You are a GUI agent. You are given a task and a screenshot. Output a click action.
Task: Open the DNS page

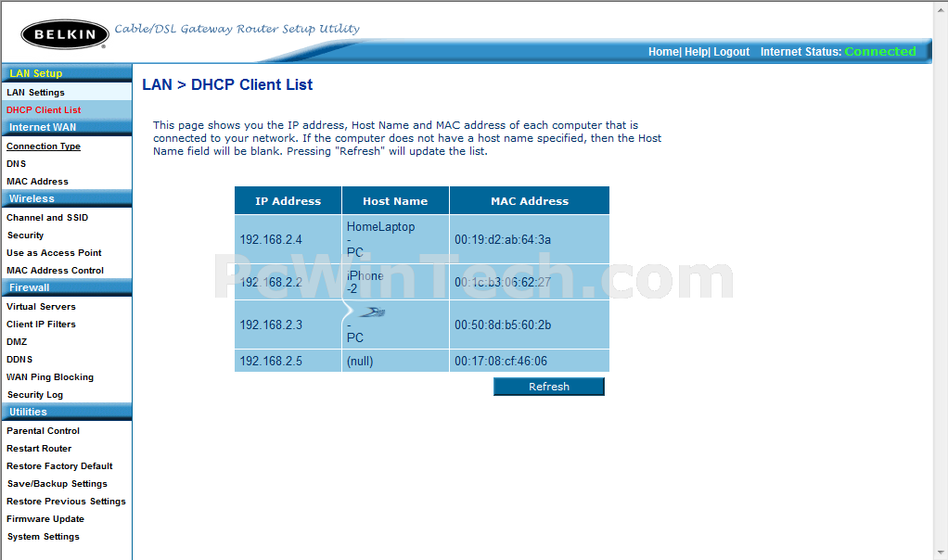pos(17,164)
